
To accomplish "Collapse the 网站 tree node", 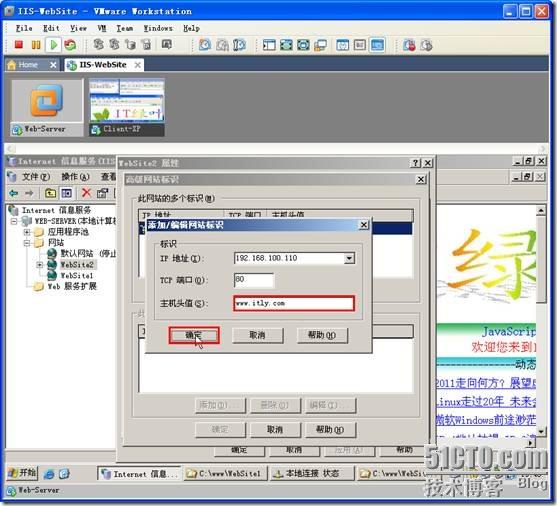I will (27, 243).
